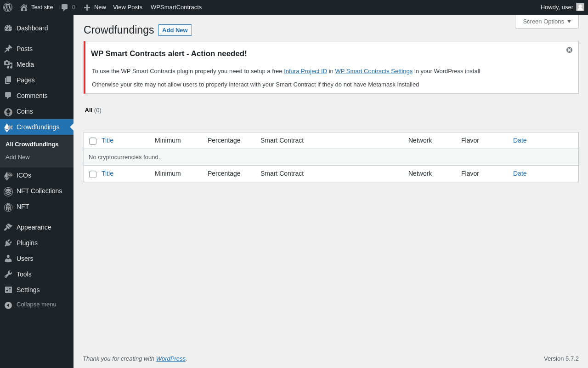The image size is (588, 368).
Task: Click the Settings sliders icon
Action: [x=8, y=290]
